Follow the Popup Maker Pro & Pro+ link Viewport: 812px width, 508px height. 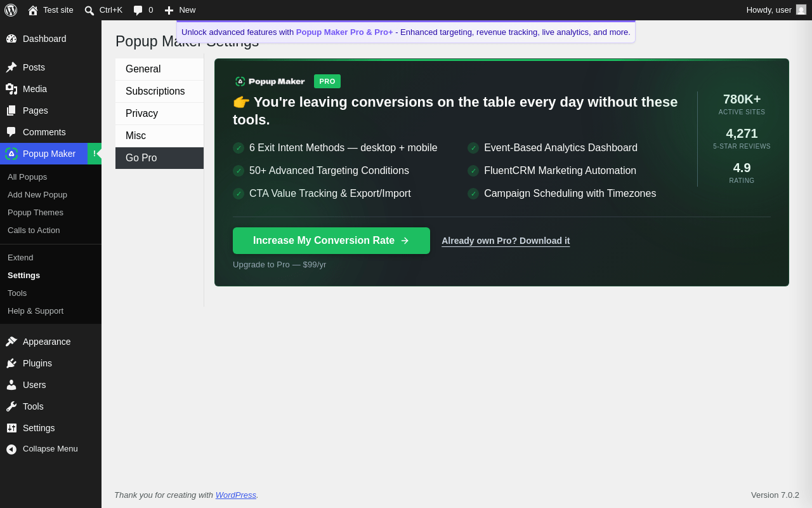[344, 32]
